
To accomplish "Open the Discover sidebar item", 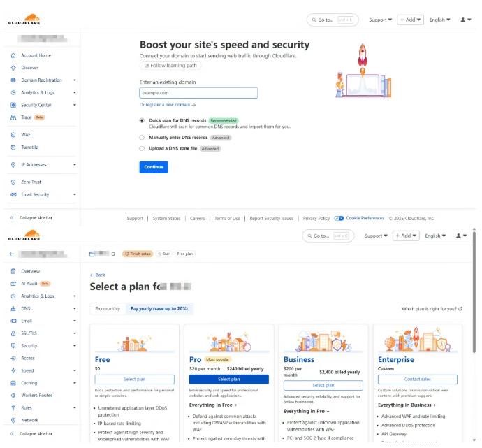I will point(29,68).
